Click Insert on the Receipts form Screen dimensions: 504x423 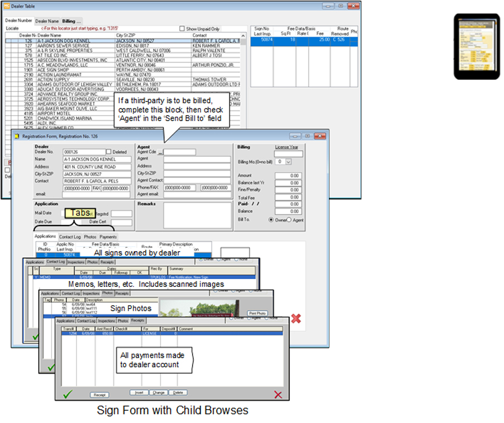coord(140,392)
